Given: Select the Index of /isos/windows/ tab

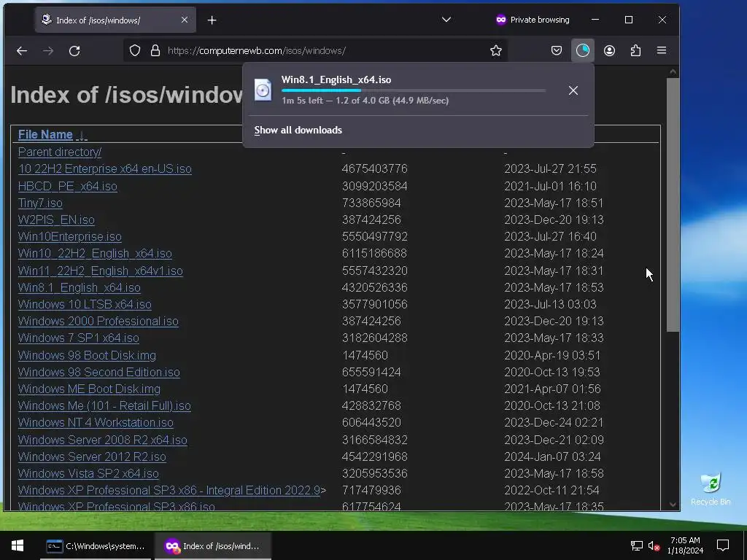Looking at the screenshot, I should (x=115, y=20).
